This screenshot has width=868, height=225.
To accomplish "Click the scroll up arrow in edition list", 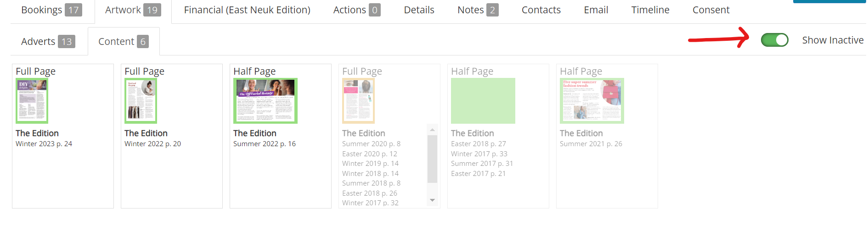I will 432,130.
